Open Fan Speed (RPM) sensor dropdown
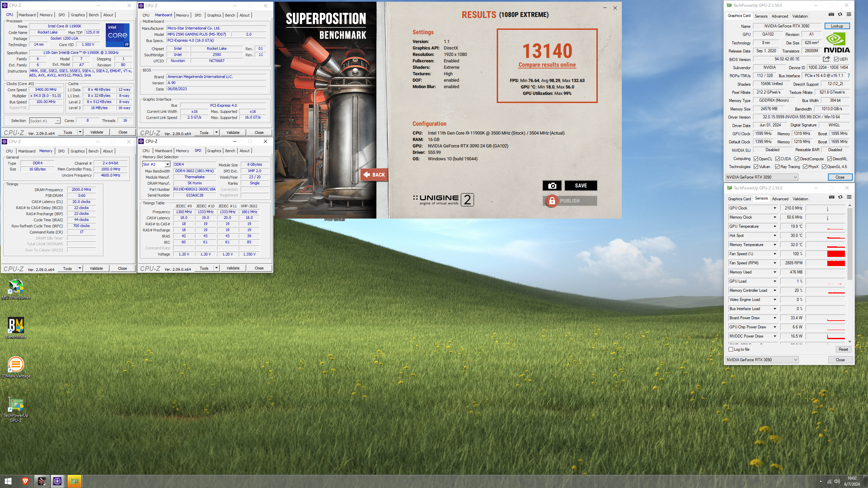This screenshot has width=868, height=488. 775,263
